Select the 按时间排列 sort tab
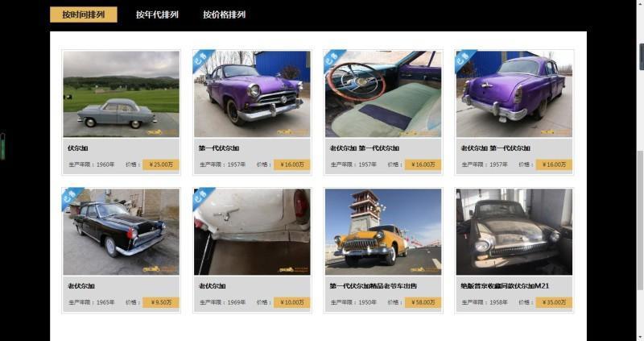The height and width of the screenshot is (341, 644). [x=84, y=15]
